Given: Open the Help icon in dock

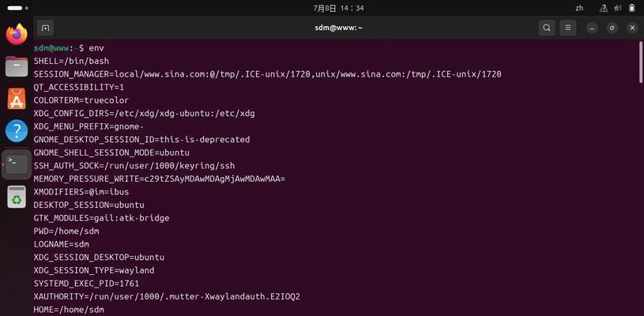Looking at the screenshot, I should point(17,131).
